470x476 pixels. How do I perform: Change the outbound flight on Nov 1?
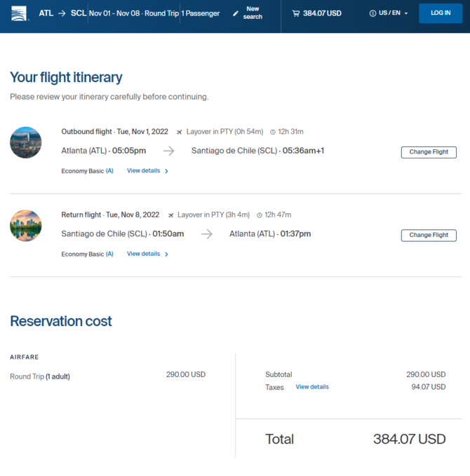(x=429, y=152)
